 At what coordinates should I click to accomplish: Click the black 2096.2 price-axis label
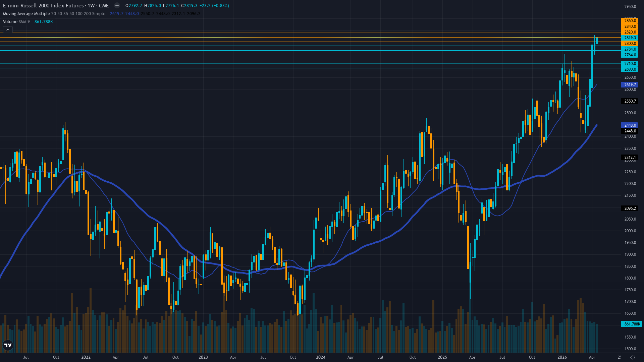630,208
